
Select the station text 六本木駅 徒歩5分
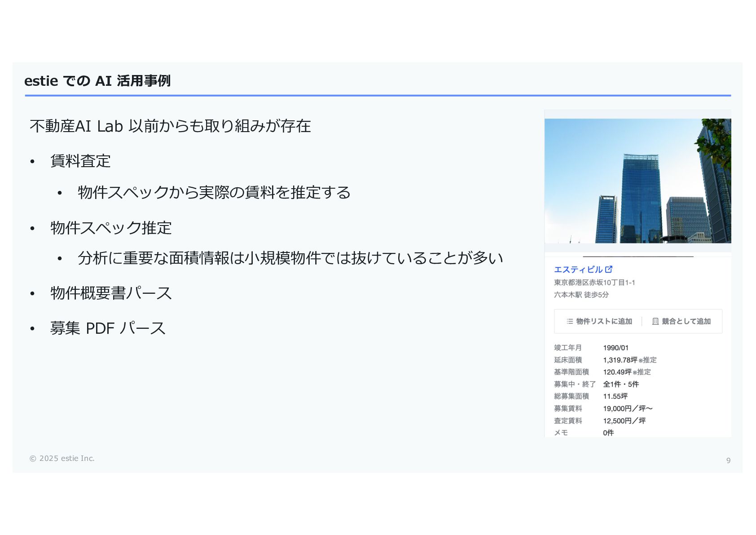tap(581, 295)
